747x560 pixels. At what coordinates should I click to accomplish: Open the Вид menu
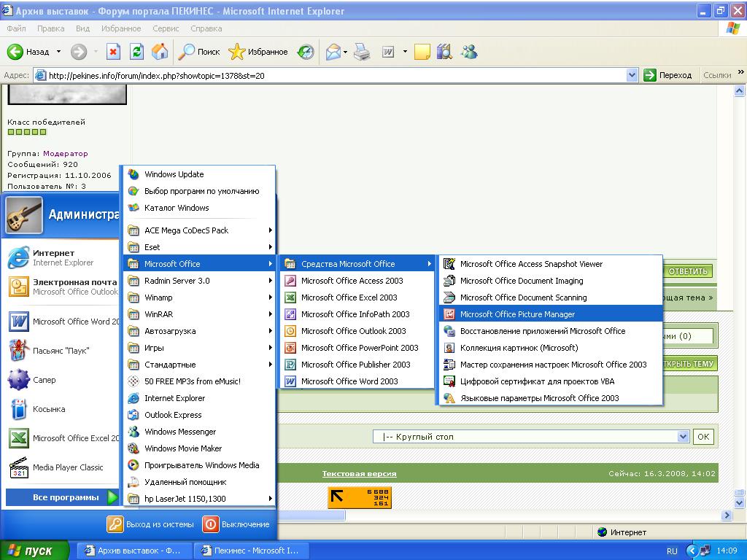(x=83, y=28)
